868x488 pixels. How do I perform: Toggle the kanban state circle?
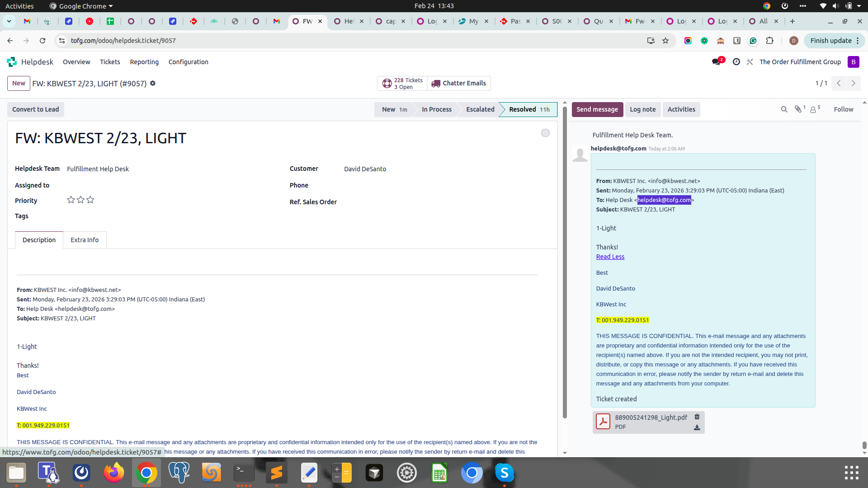(x=545, y=133)
